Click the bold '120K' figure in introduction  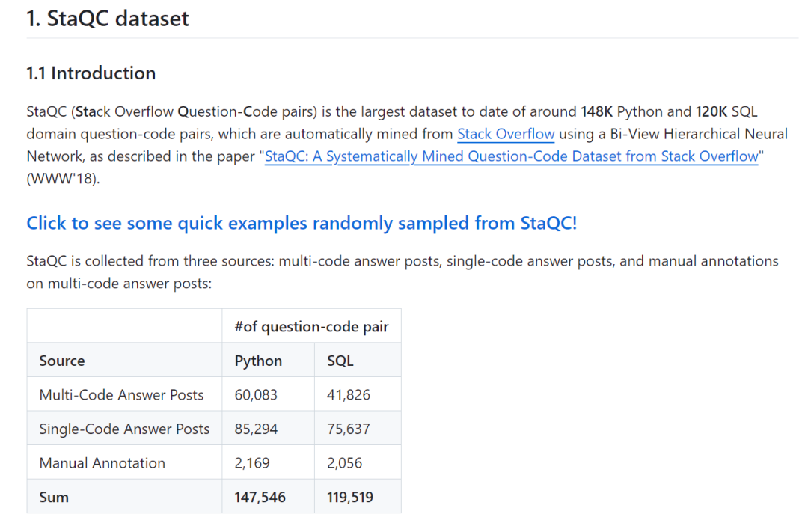click(x=711, y=112)
